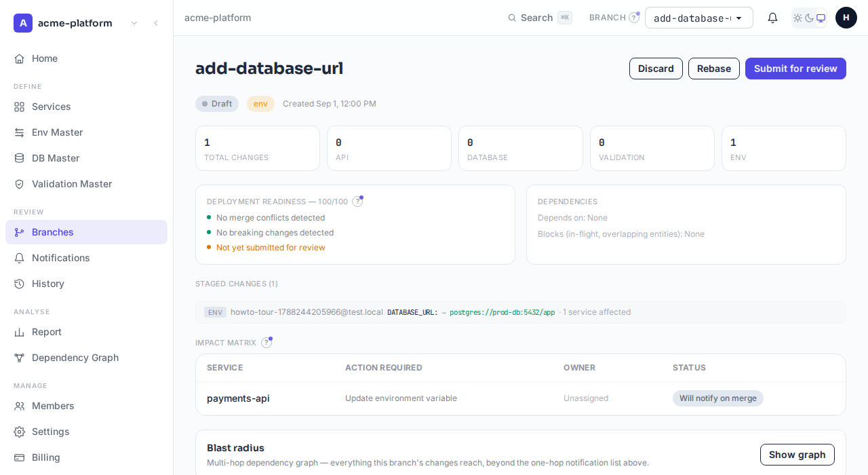Click the env tag badge
This screenshot has height=475, width=868.
click(260, 104)
